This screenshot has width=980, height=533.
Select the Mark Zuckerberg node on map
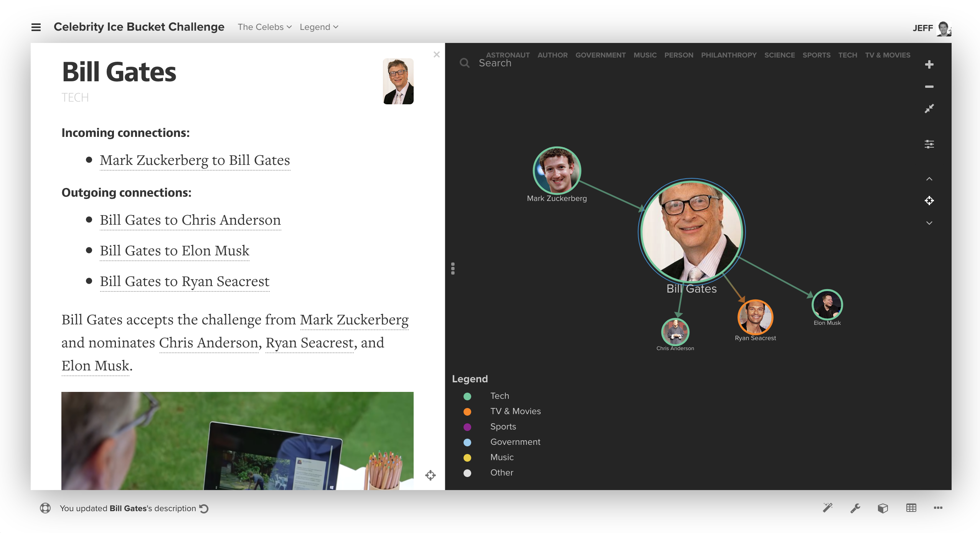[x=557, y=170]
